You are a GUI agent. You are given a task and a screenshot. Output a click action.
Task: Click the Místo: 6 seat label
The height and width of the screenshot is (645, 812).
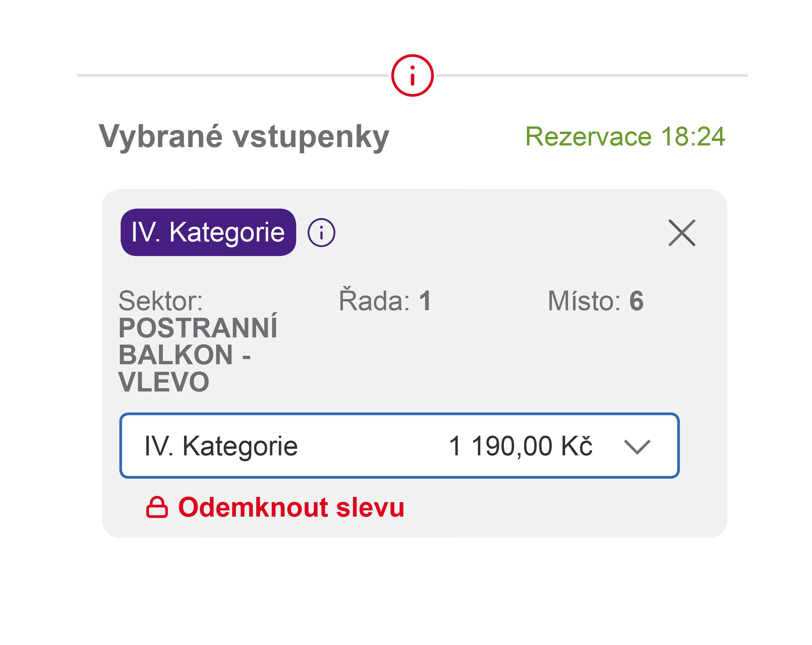(x=596, y=301)
